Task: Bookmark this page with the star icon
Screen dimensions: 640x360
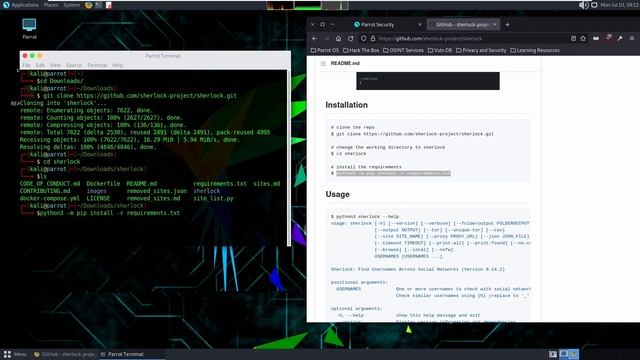Action: pyautogui.click(x=583, y=38)
